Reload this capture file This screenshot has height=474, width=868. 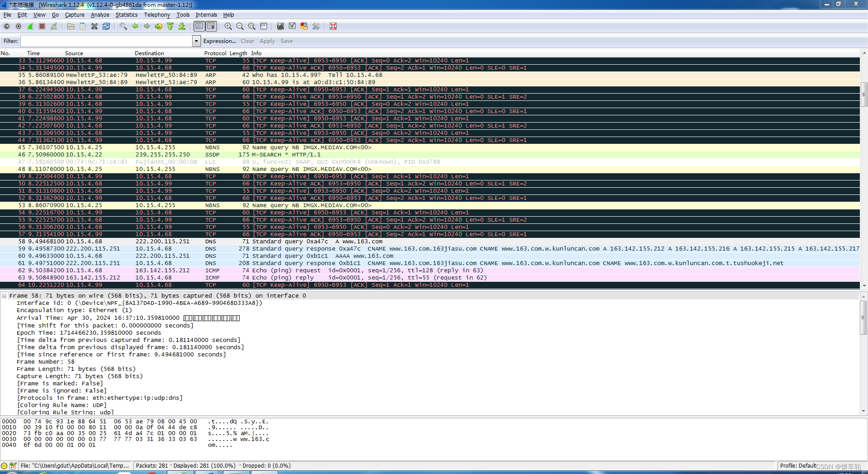106,26
